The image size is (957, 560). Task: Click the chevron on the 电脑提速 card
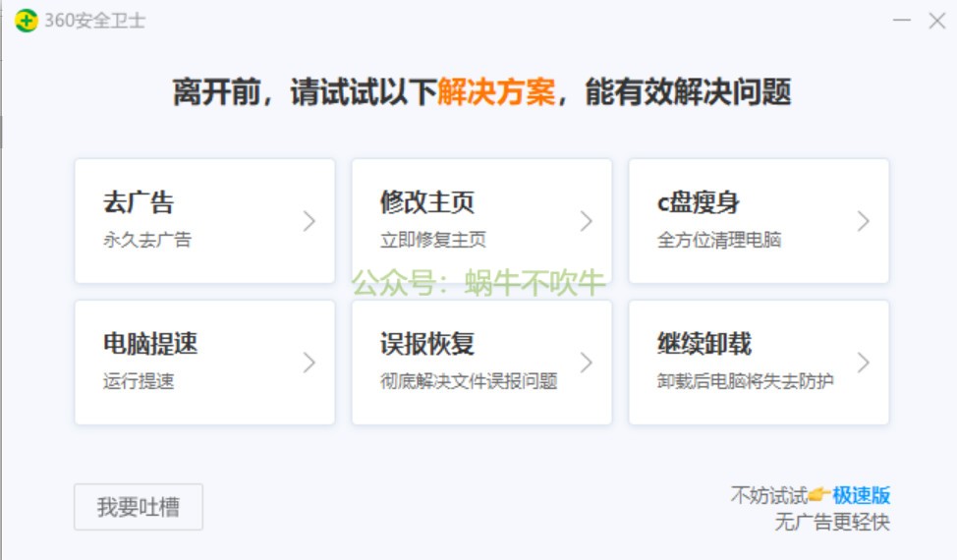[x=309, y=363]
